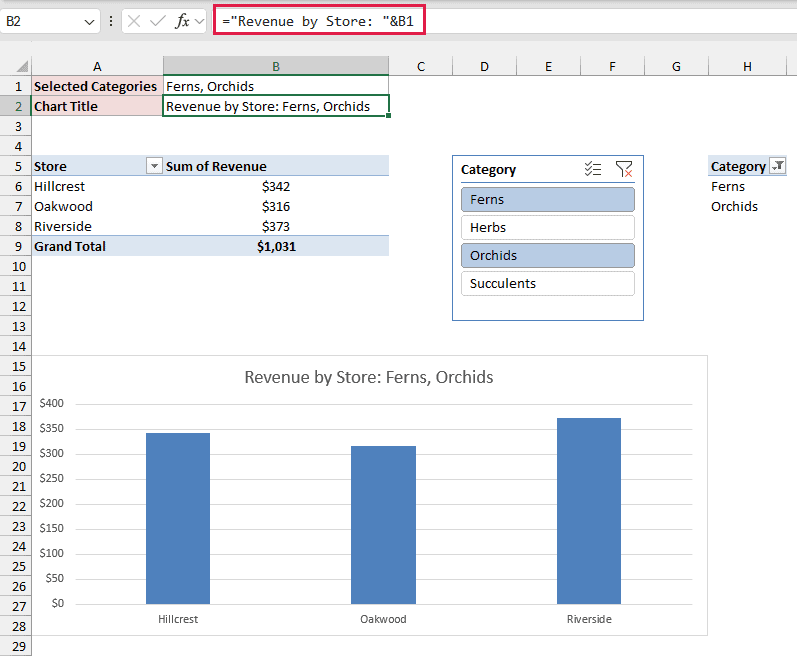
Task: Click the 'Chart Title' label cell
Action: [97, 106]
